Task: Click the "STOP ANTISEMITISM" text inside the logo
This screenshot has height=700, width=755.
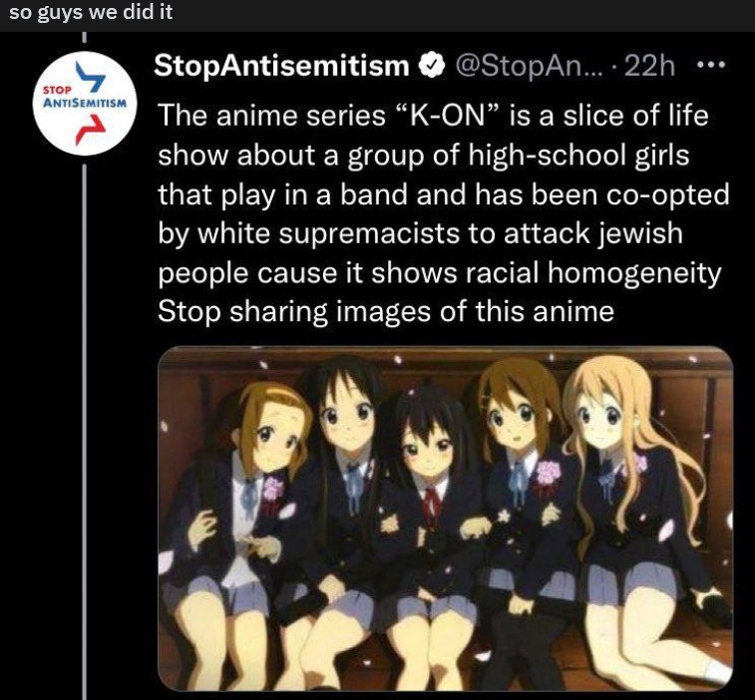Action: [x=85, y=98]
